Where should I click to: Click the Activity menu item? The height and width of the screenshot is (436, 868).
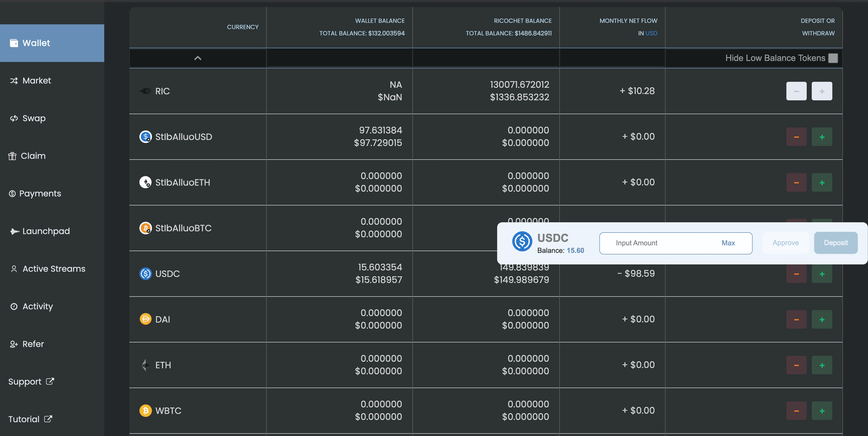click(37, 306)
